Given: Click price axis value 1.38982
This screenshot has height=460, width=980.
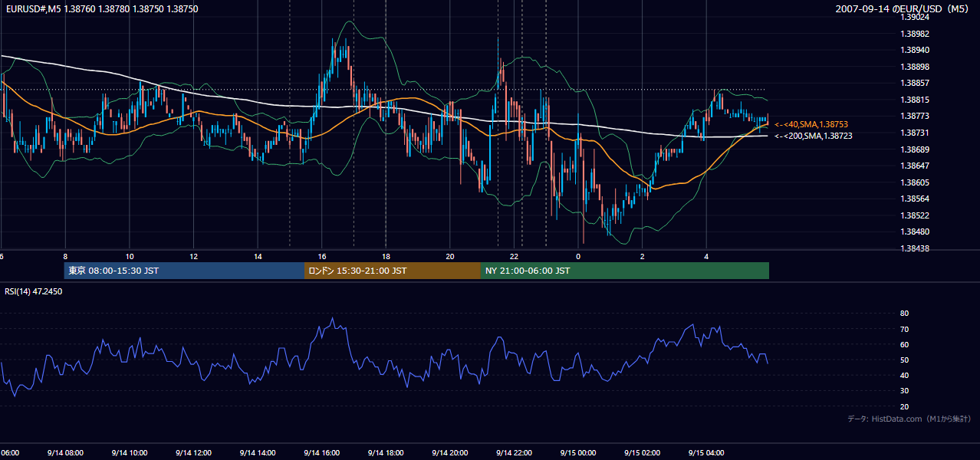Looking at the screenshot, I should coord(915,34).
